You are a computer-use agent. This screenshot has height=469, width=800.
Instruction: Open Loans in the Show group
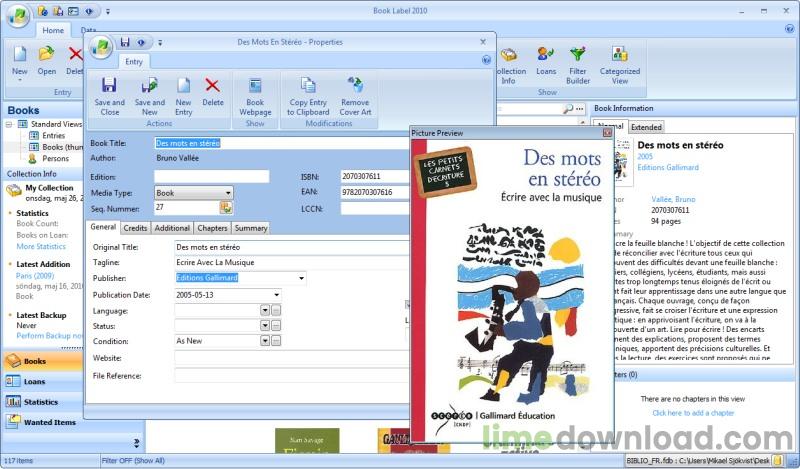[546, 61]
